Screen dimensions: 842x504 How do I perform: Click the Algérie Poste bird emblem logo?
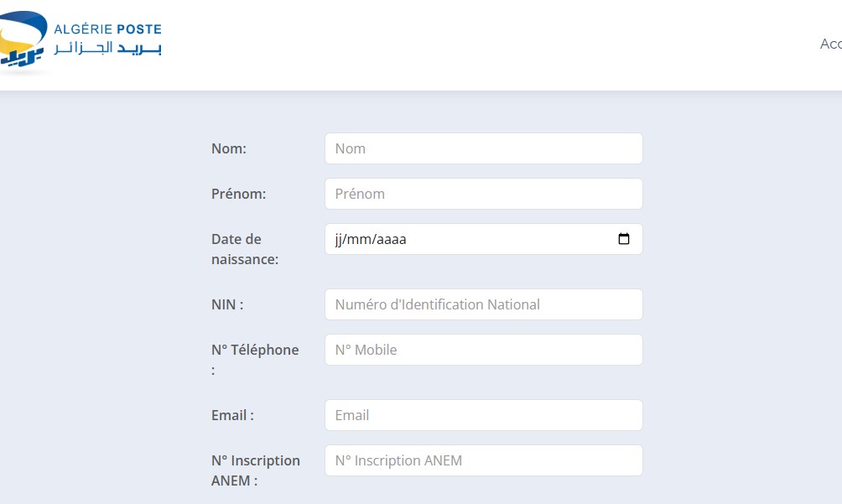[23, 39]
